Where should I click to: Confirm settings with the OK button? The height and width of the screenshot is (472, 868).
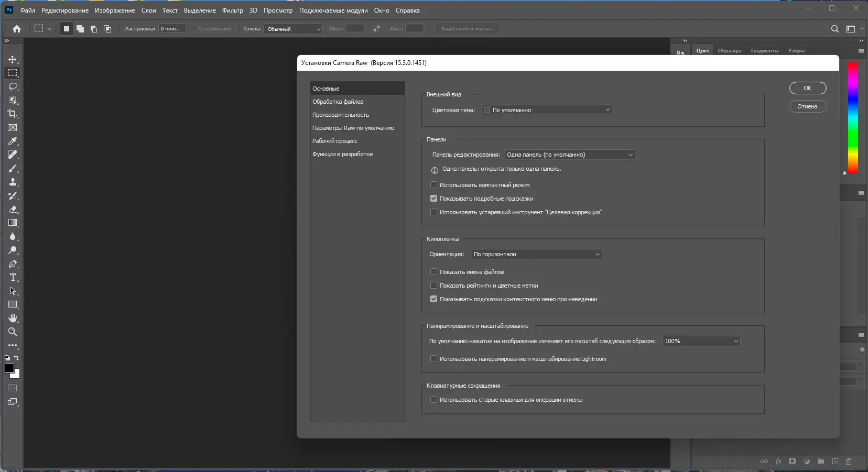[808, 88]
